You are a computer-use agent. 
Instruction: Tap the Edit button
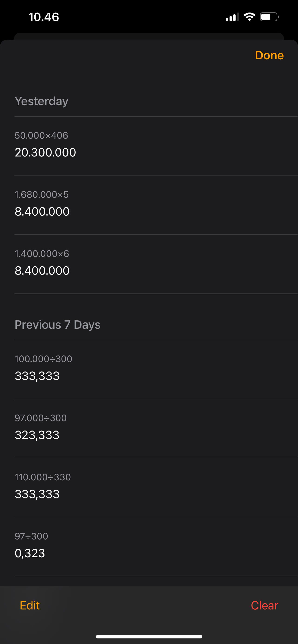point(30,605)
